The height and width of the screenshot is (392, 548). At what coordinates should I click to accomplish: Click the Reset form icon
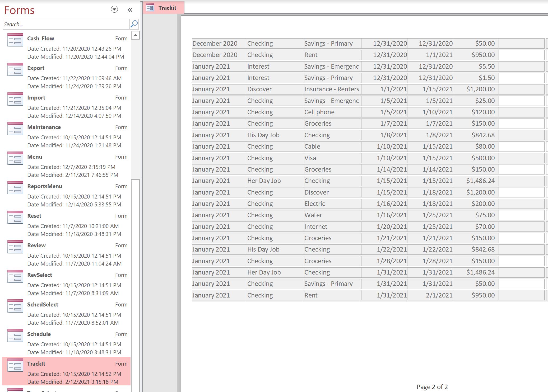[15, 217]
